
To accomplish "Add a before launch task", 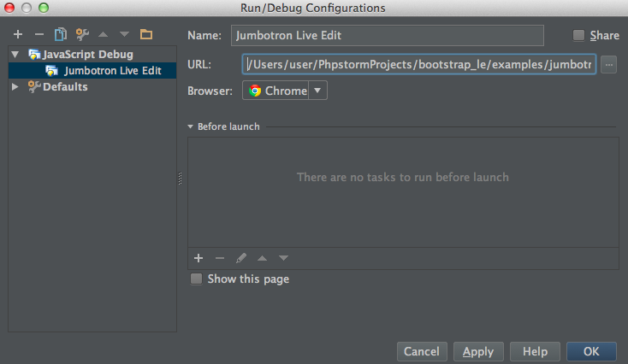I will [x=198, y=258].
